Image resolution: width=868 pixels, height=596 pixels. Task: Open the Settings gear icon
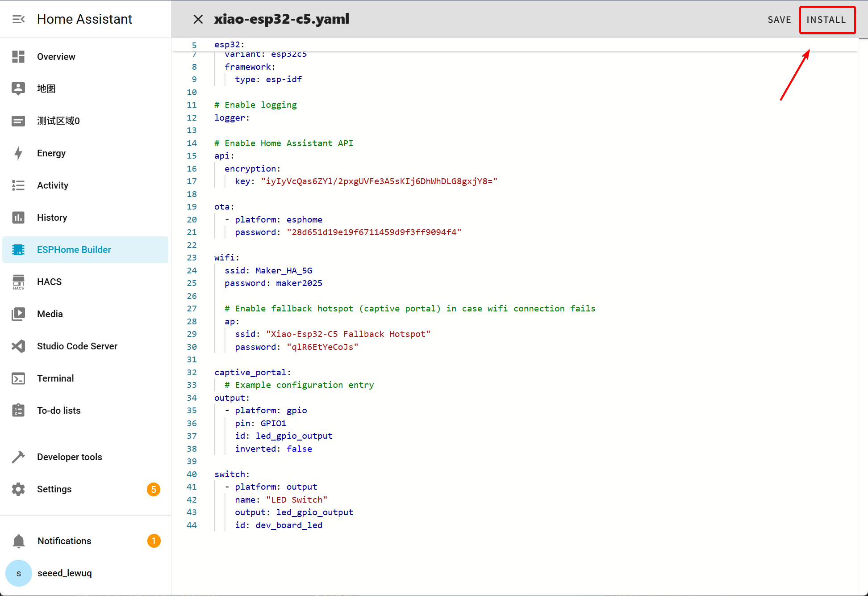coord(18,489)
